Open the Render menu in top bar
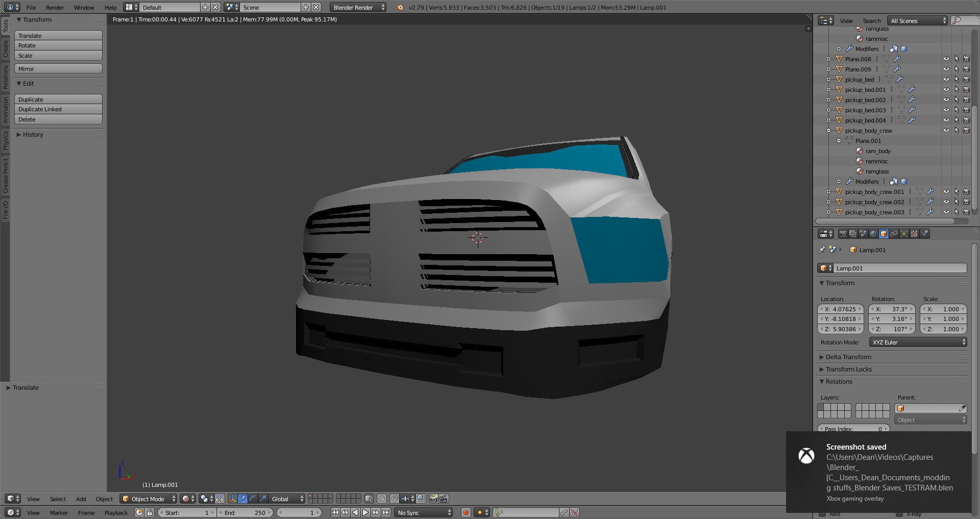The image size is (980, 519). [55, 8]
